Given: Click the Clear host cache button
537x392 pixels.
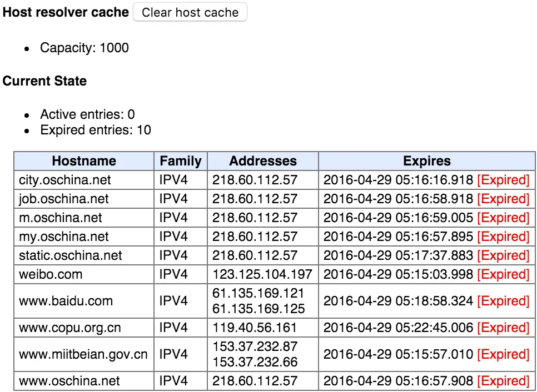Looking at the screenshot, I should tap(190, 12).
